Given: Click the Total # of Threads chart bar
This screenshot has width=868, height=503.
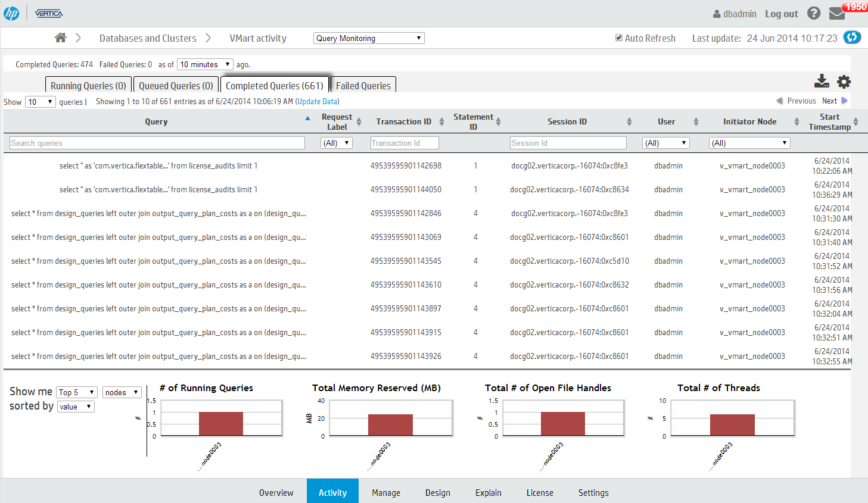Looking at the screenshot, I should tap(732, 425).
